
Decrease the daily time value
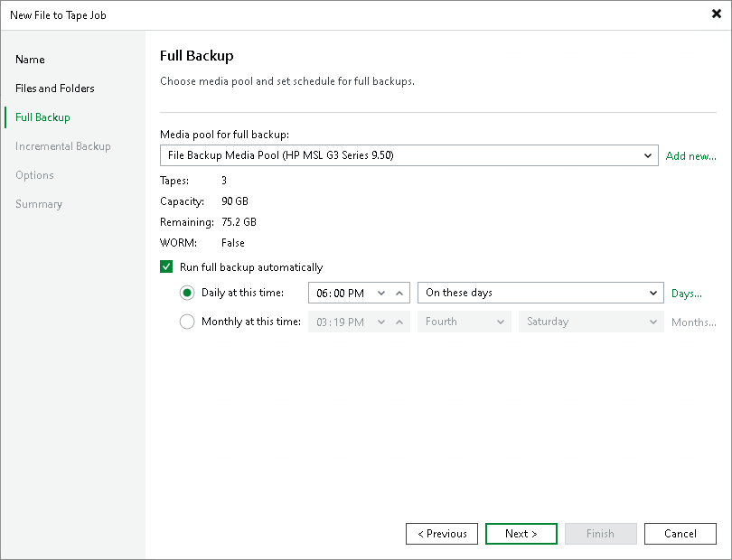tap(381, 293)
